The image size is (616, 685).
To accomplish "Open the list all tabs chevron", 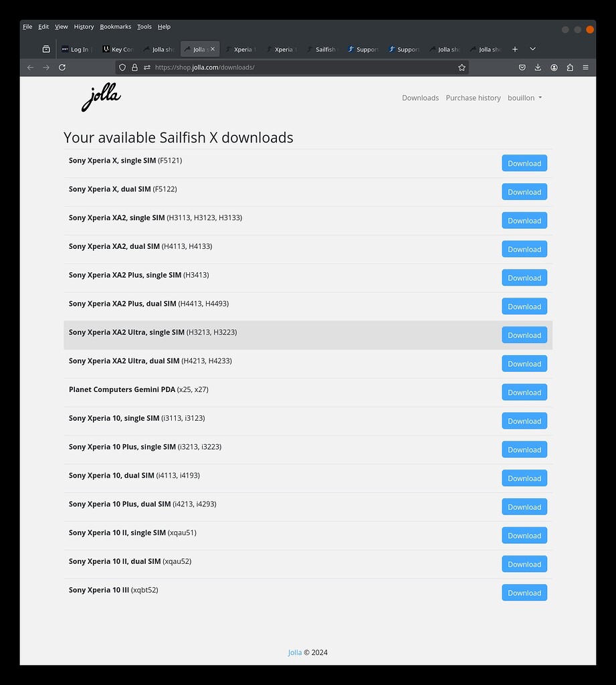I will click(x=532, y=49).
